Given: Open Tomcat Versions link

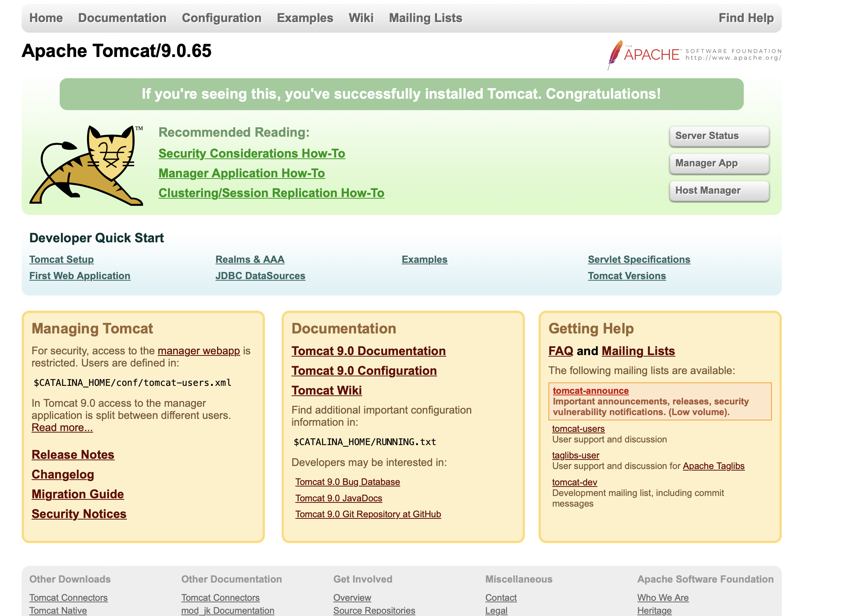Looking at the screenshot, I should (x=627, y=276).
